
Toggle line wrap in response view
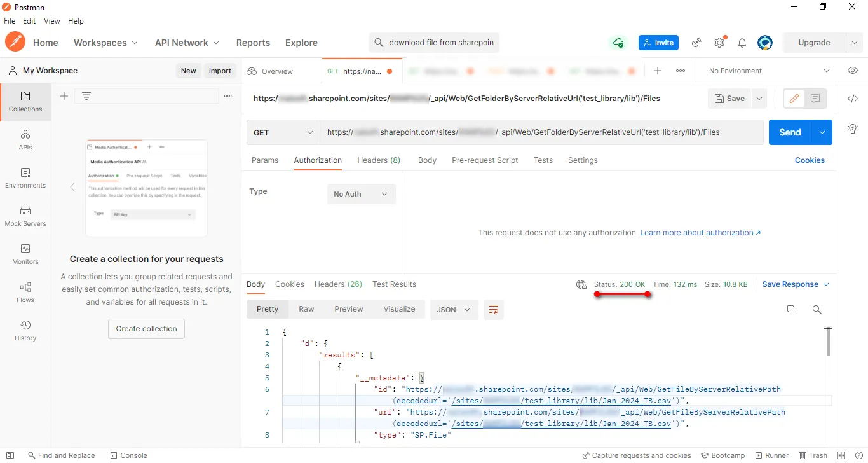pos(494,310)
